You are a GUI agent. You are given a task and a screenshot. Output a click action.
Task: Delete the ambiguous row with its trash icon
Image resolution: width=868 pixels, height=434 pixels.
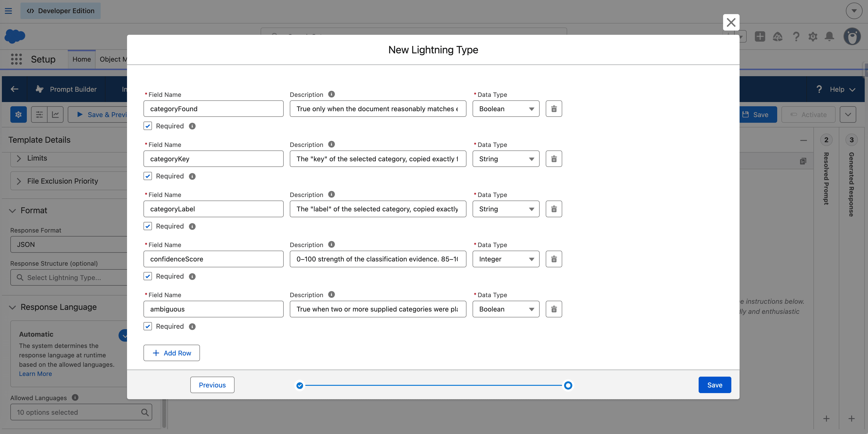click(554, 309)
